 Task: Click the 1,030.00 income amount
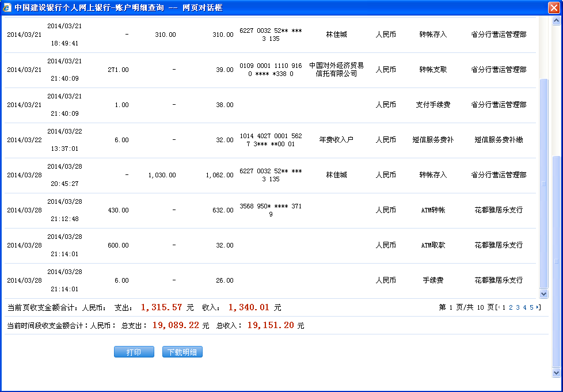click(x=162, y=175)
